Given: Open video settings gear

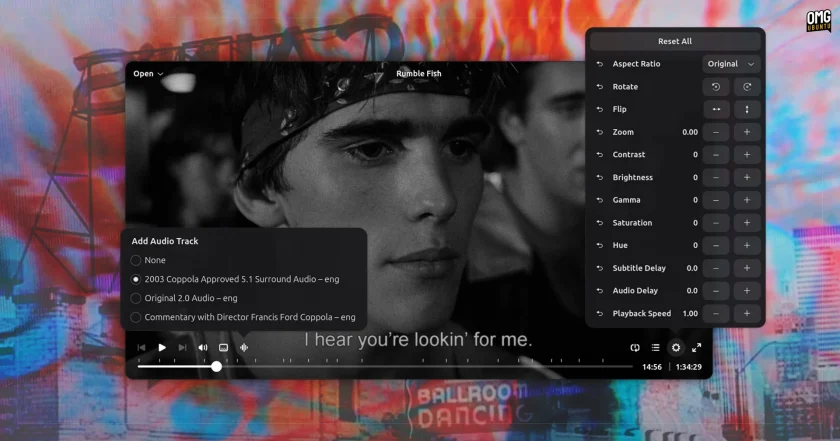Looking at the screenshot, I should coord(676,348).
